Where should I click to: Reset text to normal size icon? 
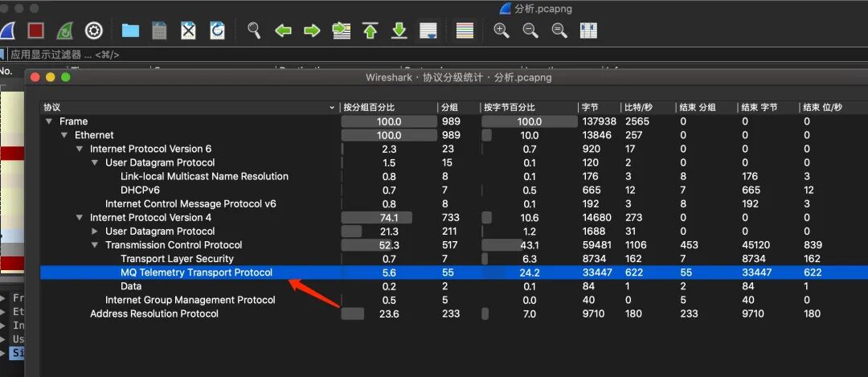coord(559,31)
